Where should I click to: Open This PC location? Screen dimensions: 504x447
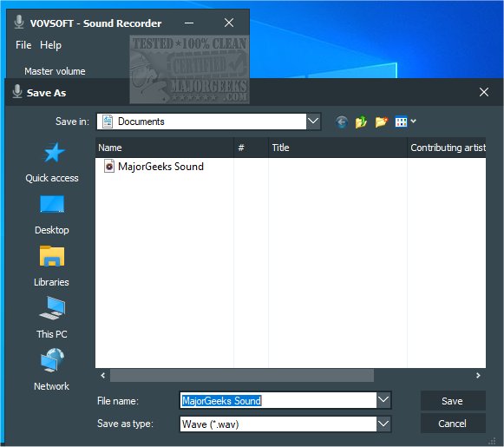point(52,319)
